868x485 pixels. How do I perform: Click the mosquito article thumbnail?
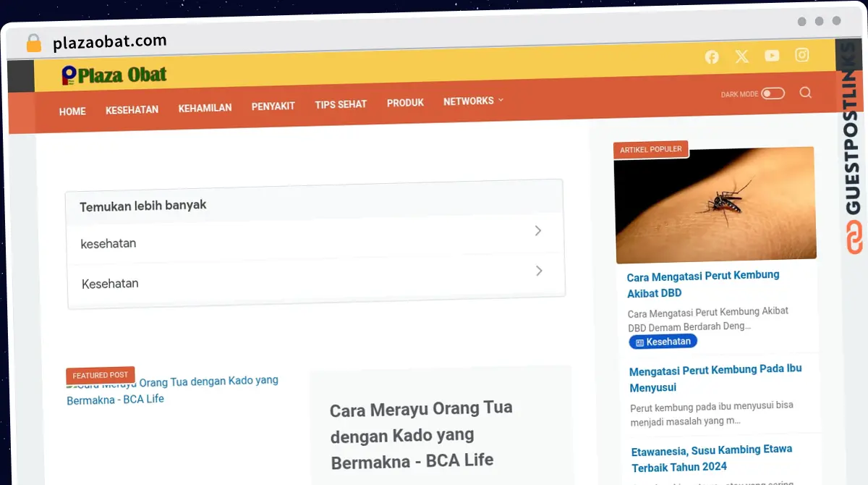[715, 205]
